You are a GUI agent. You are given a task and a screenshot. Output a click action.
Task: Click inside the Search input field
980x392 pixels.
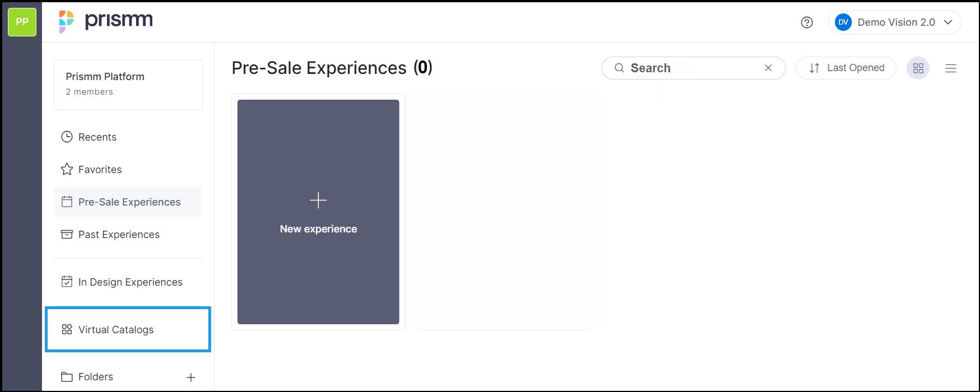693,68
